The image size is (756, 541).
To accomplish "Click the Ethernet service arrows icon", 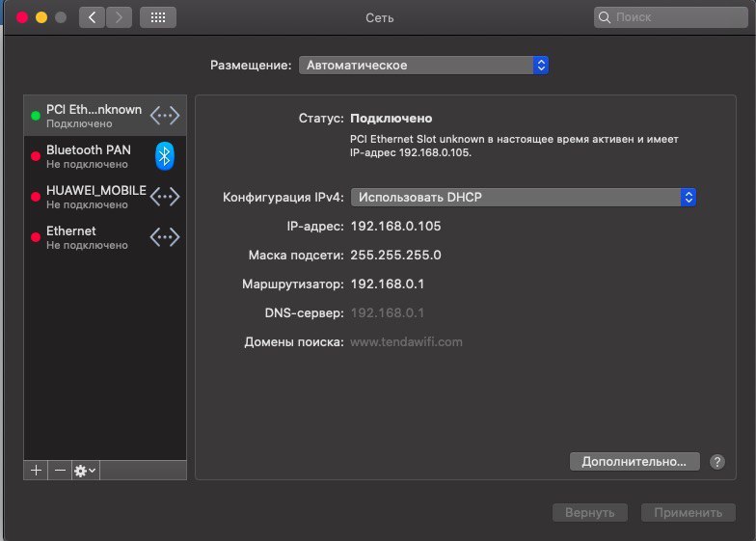I will (165, 236).
